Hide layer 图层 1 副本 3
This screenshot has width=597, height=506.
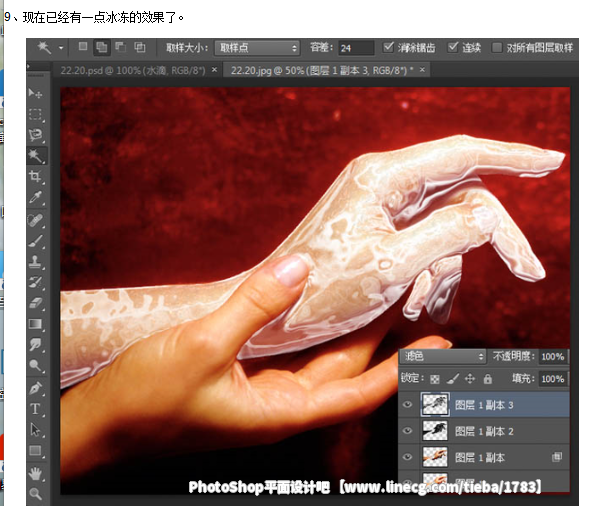point(407,404)
